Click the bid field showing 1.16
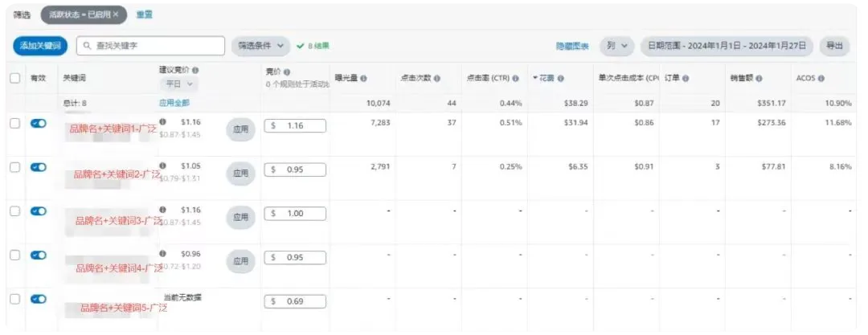Screen dimensions: 868x335 (295, 125)
